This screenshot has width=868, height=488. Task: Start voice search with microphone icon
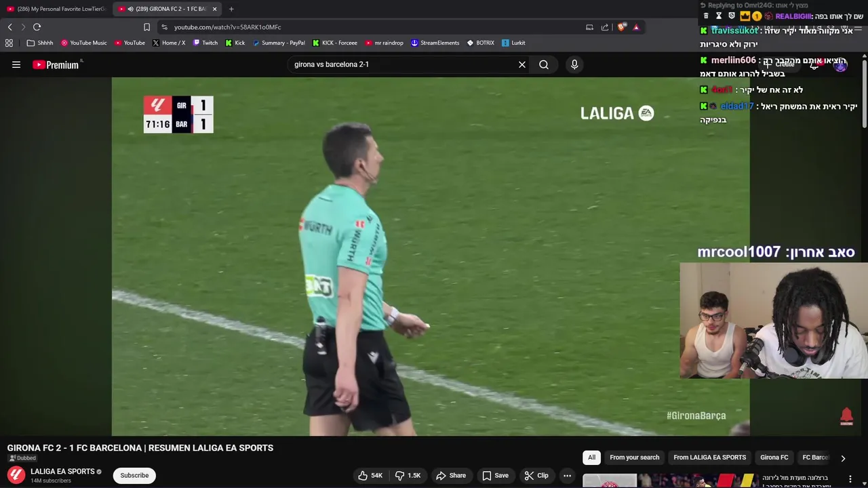(574, 64)
